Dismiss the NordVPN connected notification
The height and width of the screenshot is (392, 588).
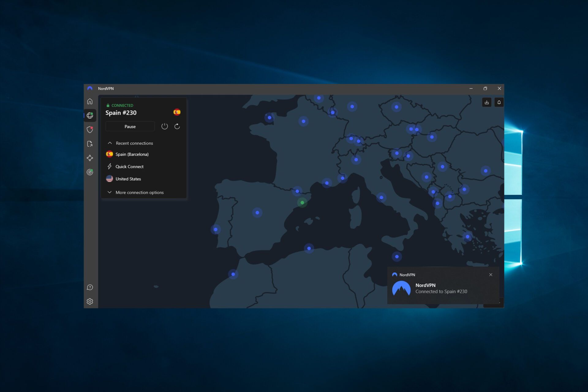point(491,275)
